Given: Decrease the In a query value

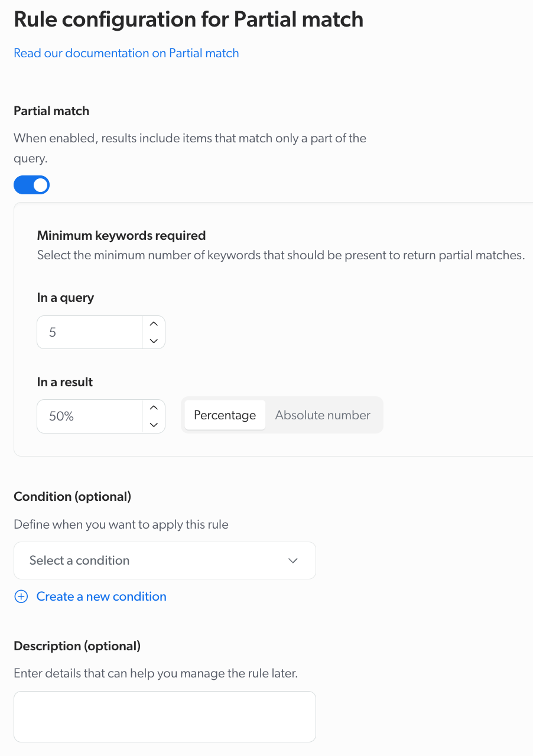Looking at the screenshot, I should [x=154, y=341].
